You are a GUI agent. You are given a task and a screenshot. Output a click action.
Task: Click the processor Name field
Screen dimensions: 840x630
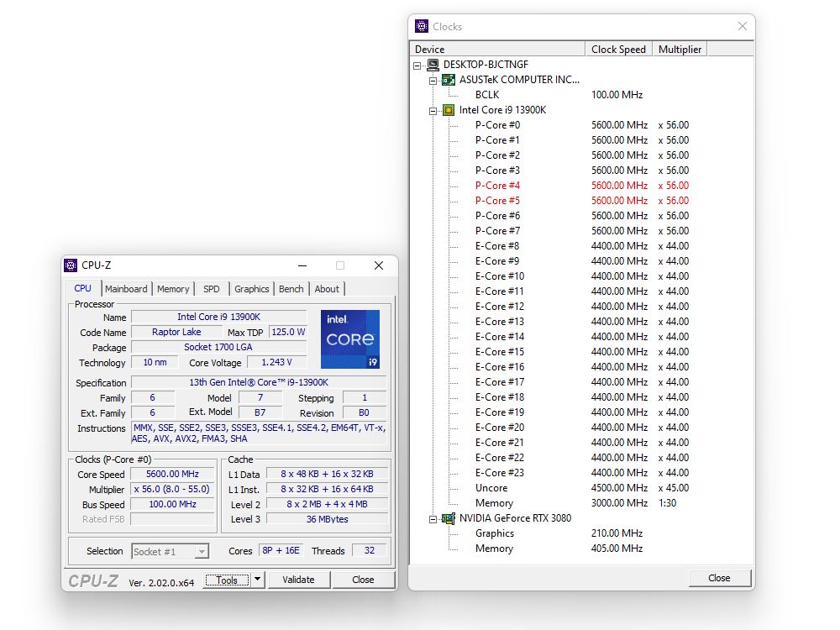(x=219, y=318)
